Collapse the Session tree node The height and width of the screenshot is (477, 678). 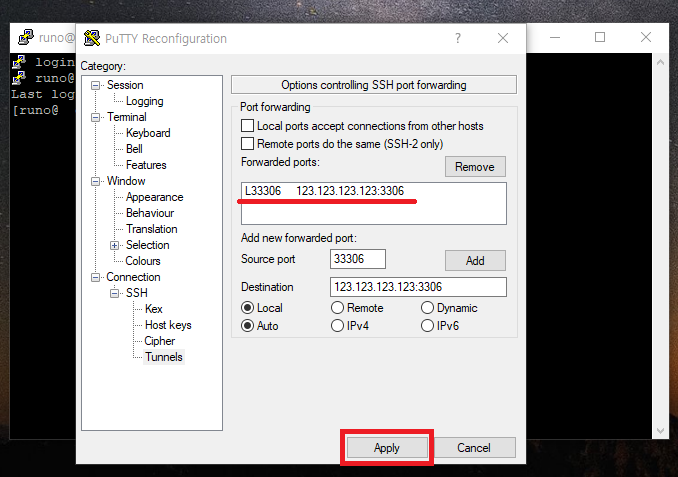(95, 85)
